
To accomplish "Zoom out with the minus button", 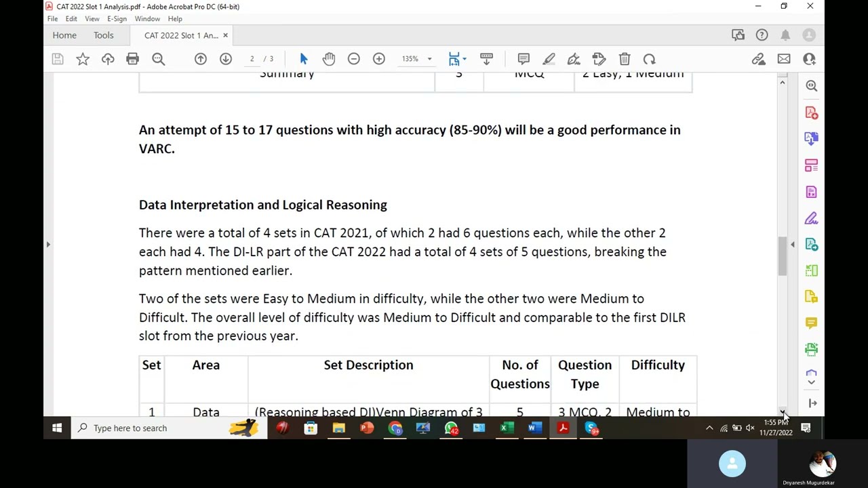I will [354, 59].
